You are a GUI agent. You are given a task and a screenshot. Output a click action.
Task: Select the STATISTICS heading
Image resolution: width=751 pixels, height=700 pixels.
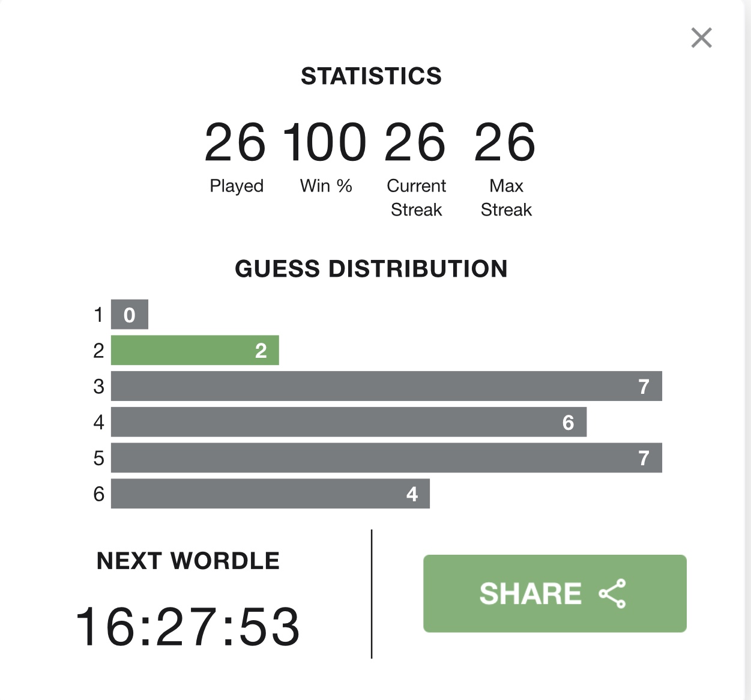371,76
